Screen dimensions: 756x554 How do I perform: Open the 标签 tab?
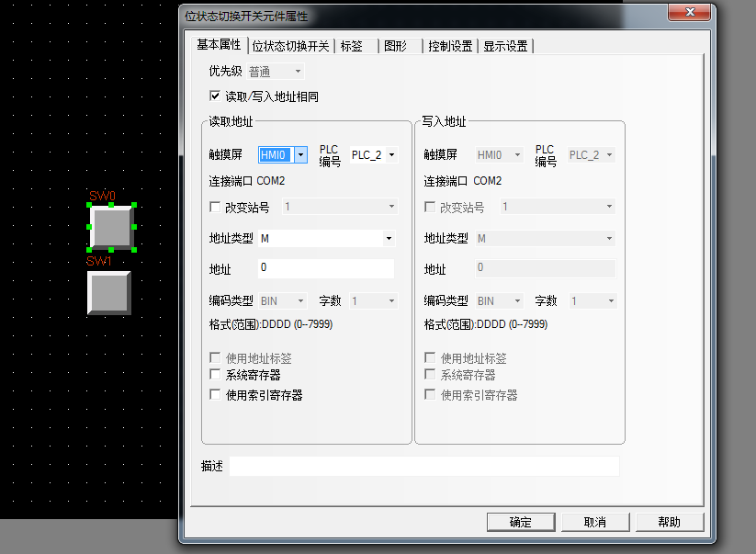pos(352,46)
